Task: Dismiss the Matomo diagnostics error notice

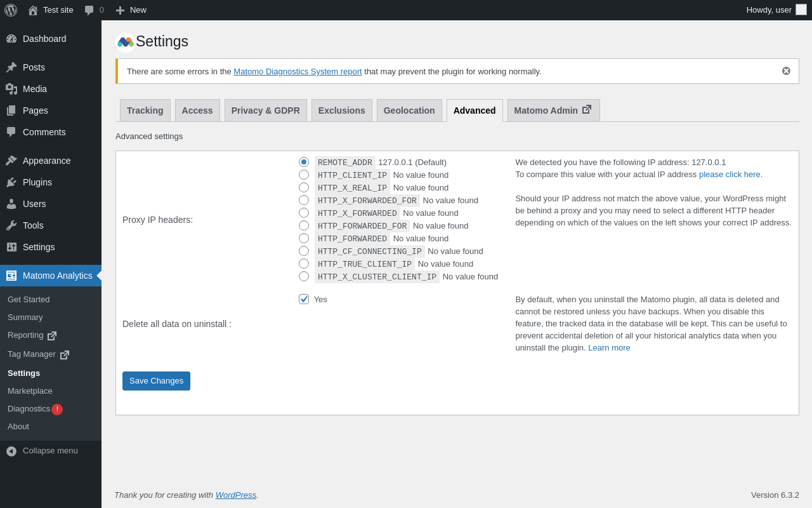Action: 786,71
